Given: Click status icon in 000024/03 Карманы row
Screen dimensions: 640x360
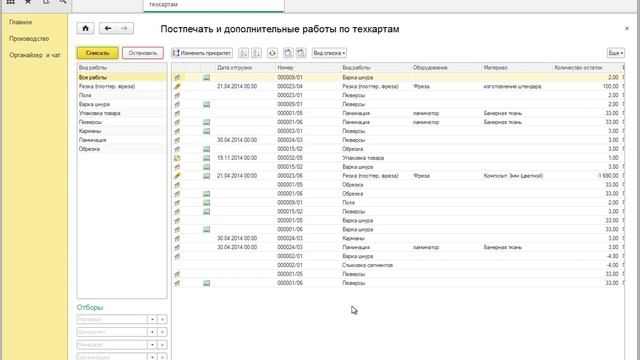Looking at the screenshot, I should click(177, 238).
